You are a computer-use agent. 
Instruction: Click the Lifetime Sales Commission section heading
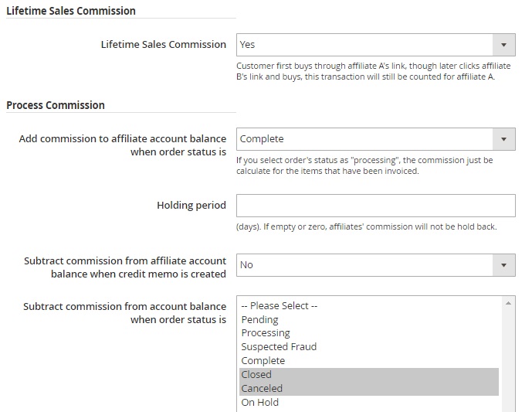coord(70,11)
